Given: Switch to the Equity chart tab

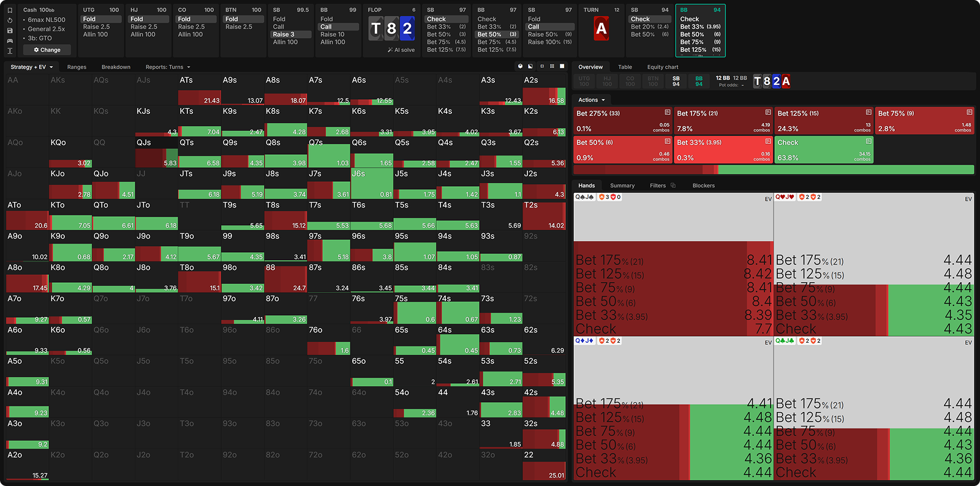Looking at the screenshot, I should coord(662,67).
